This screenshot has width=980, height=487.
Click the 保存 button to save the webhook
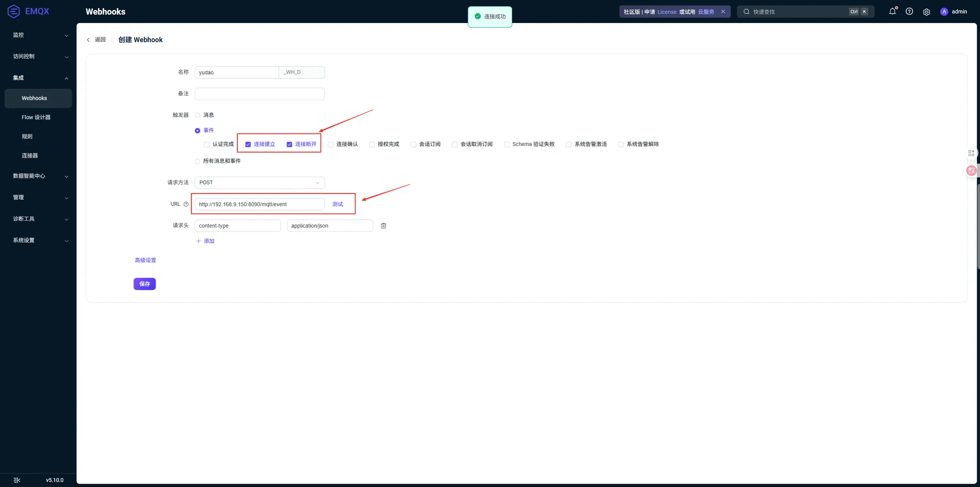point(145,283)
